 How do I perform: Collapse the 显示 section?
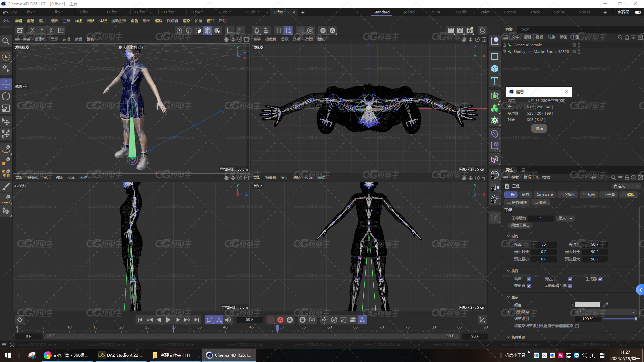pyautogui.click(x=508, y=297)
